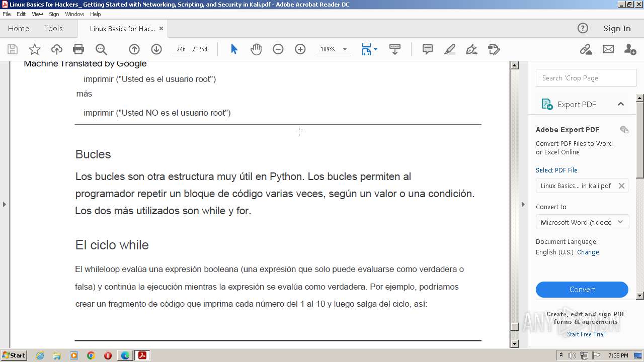Open the Stamp tool

[x=494, y=49]
